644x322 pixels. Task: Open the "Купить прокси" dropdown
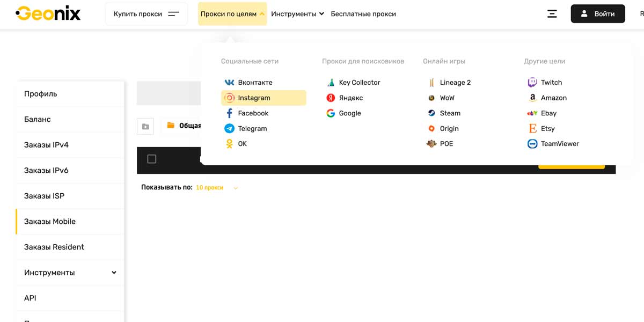click(146, 14)
